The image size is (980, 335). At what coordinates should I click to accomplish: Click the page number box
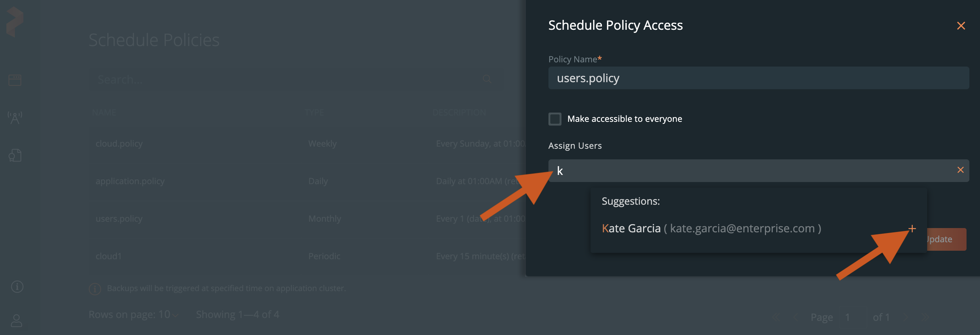click(x=851, y=317)
